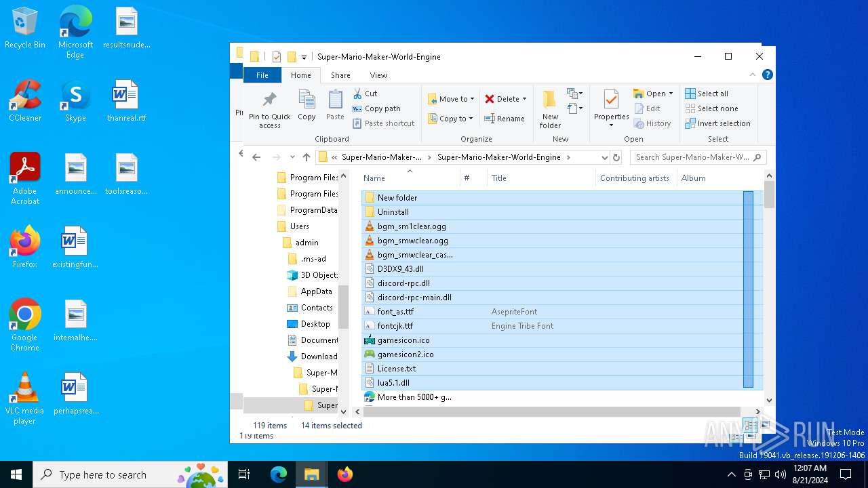The image size is (868, 488).
Task: Click the Paste ribbon icon
Action: point(335,105)
